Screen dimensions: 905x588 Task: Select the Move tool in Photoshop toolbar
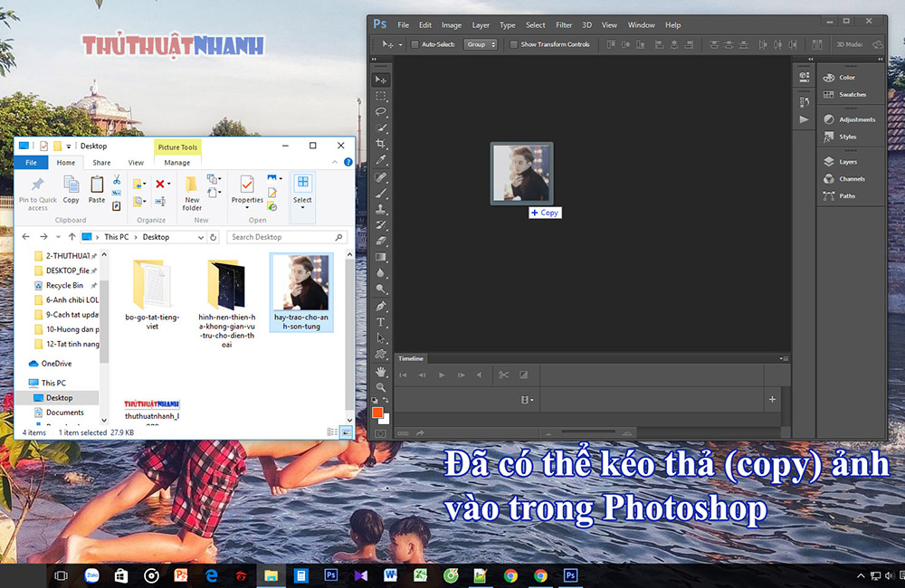click(x=381, y=80)
